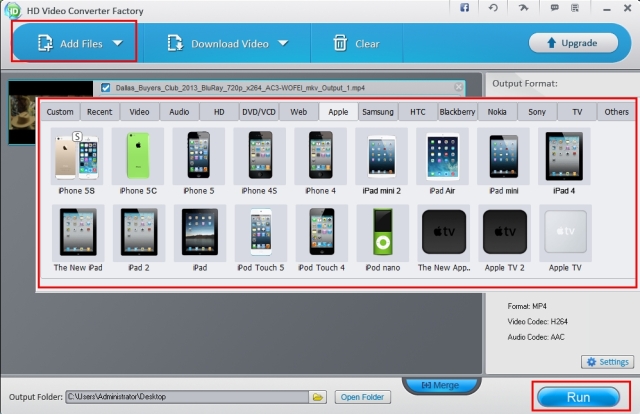
Task: Remove the Dallas Buyers Club file entry
Action: pos(458,87)
